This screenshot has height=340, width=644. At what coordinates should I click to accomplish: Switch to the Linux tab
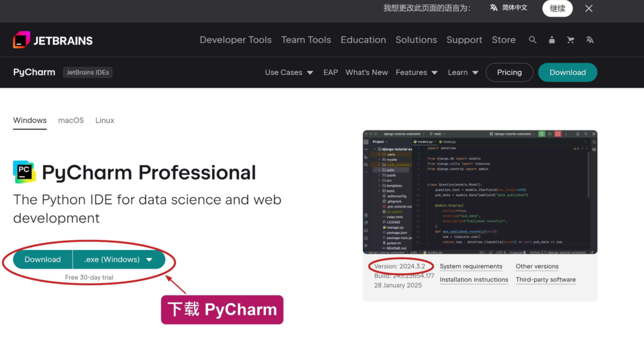click(104, 120)
